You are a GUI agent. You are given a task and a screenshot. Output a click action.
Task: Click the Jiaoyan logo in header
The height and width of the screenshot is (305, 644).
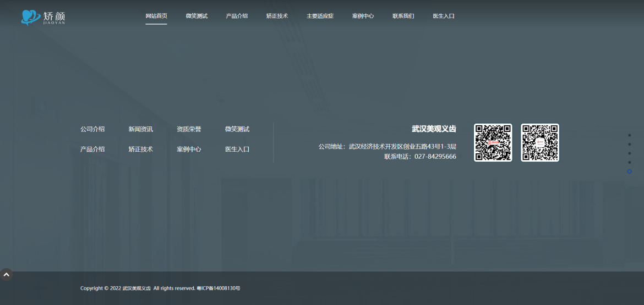(43, 17)
